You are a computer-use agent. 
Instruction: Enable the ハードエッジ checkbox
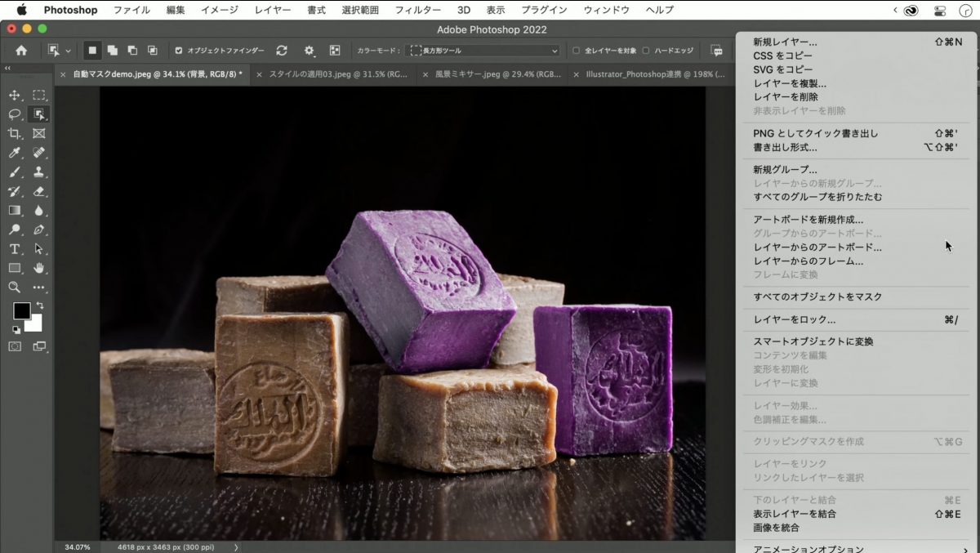pyautogui.click(x=645, y=51)
